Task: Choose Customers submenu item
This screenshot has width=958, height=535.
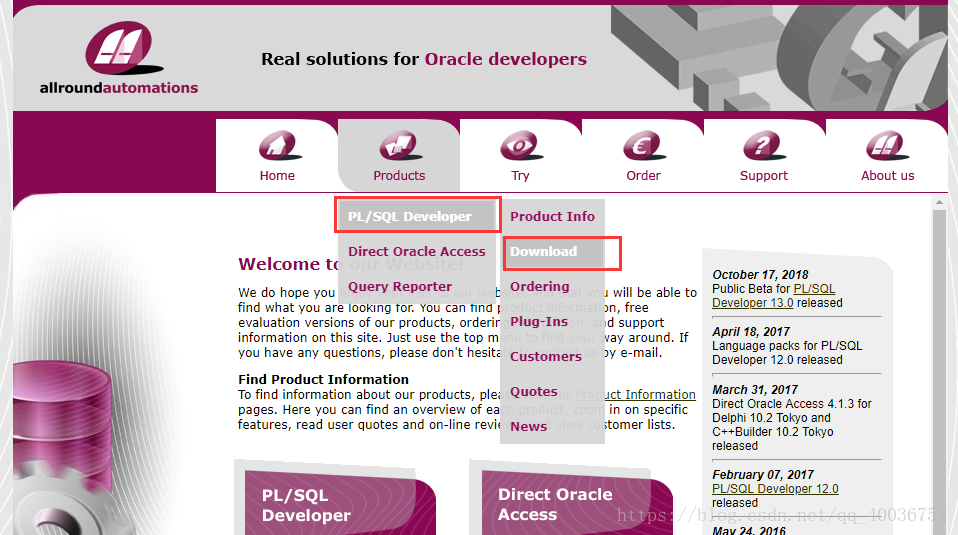Action: click(x=546, y=357)
